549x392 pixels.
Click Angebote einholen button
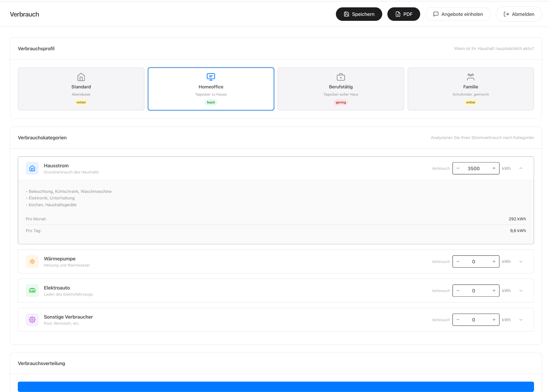point(458,14)
